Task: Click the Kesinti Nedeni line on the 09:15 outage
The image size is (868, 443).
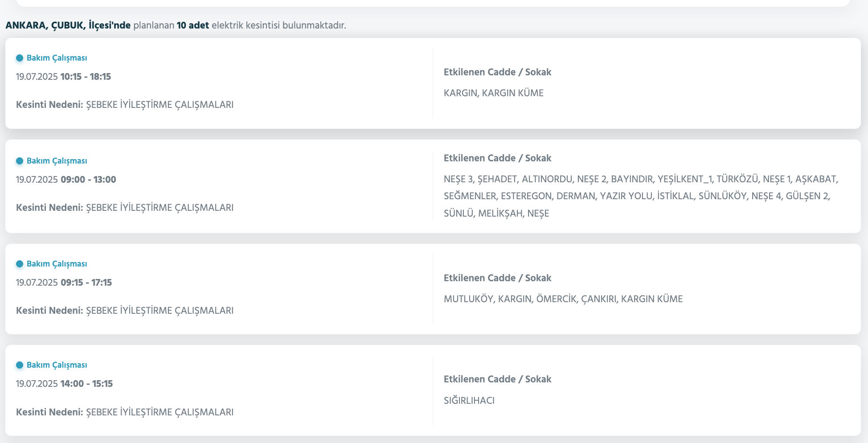Action: (x=125, y=311)
